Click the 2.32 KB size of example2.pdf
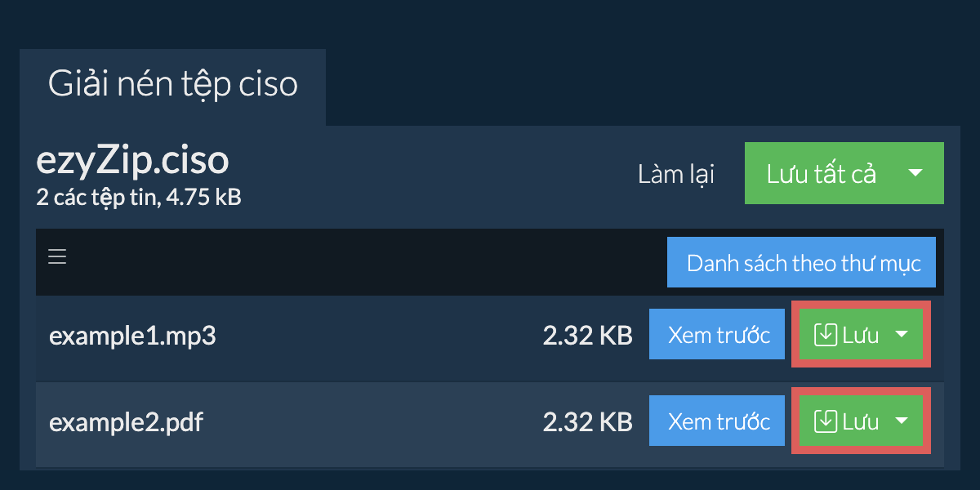Viewport: 980px width, 490px height. coord(587,422)
